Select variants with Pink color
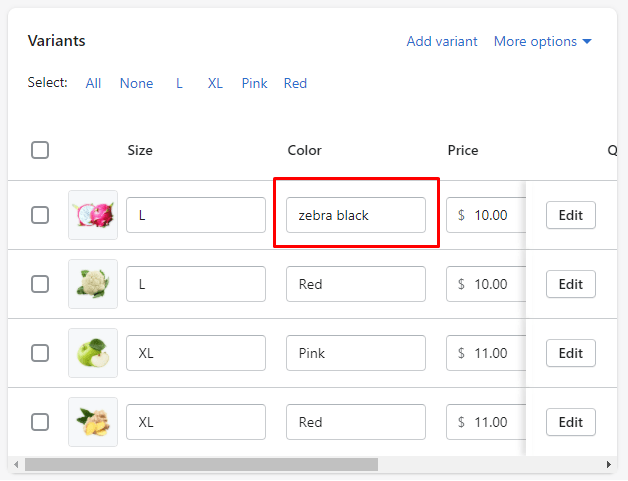 [x=254, y=83]
